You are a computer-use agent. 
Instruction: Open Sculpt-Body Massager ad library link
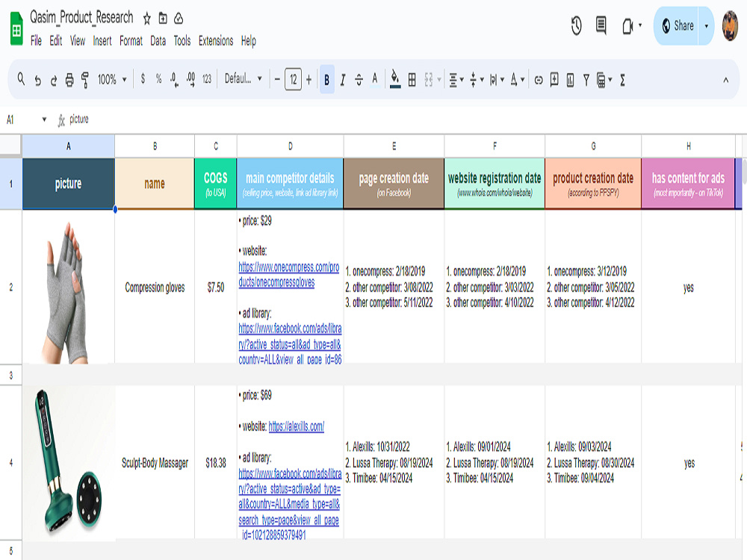pos(290,504)
